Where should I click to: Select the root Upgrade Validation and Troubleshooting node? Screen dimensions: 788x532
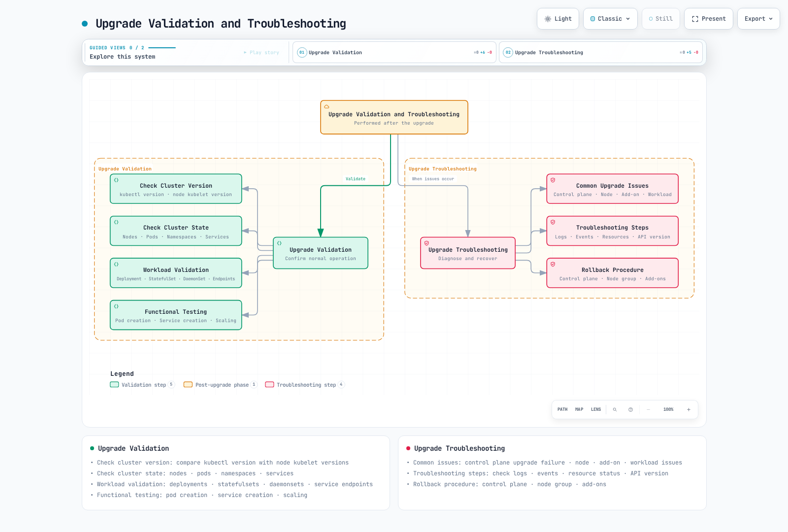pyautogui.click(x=394, y=117)
